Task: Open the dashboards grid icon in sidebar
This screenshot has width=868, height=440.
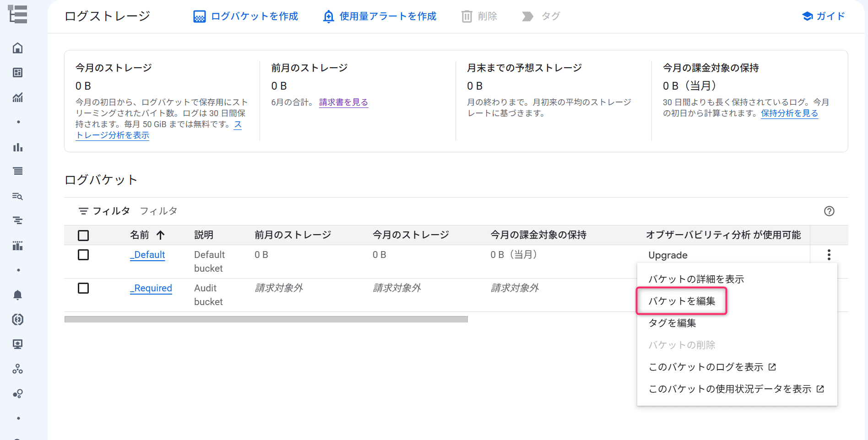Action: [18, 73]
